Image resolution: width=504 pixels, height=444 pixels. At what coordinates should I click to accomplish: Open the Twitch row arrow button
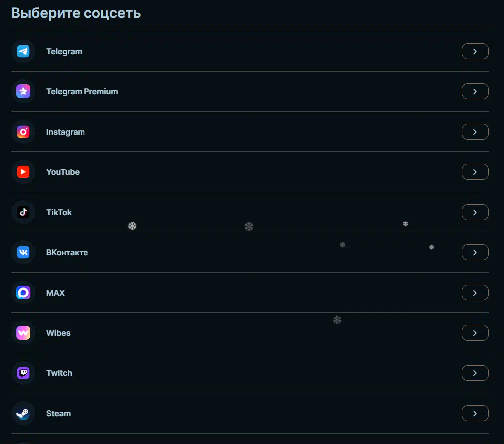click(475, 373)
